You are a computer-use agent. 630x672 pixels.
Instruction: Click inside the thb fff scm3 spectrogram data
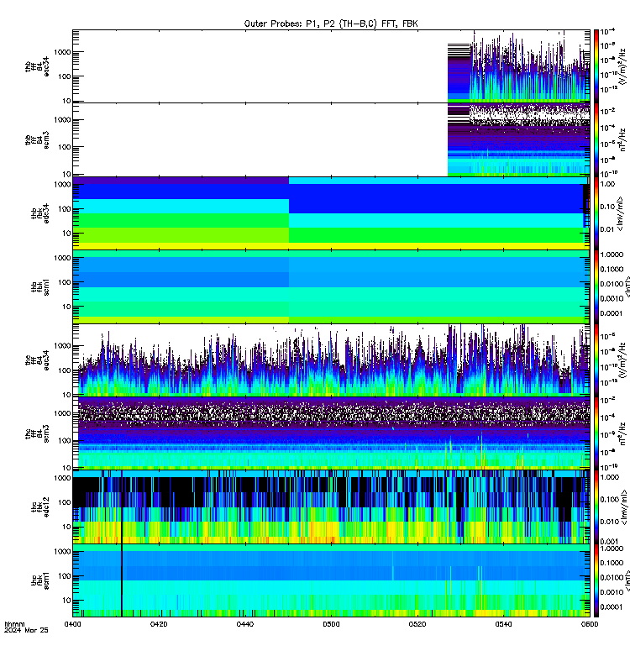518,141
